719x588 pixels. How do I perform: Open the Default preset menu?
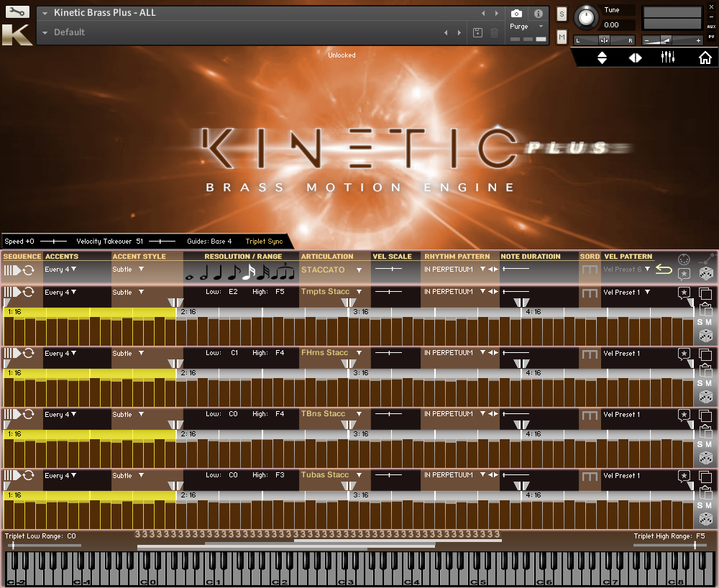pyautogui.click(x=45, y=32)
